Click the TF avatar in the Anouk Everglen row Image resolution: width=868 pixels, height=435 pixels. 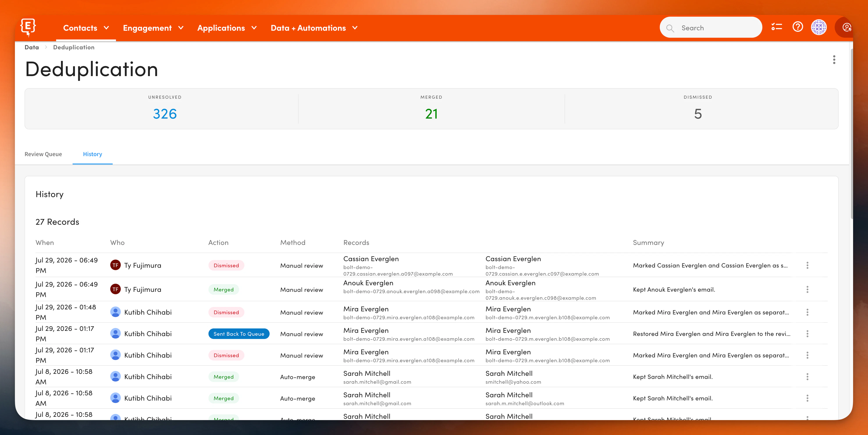pos(115,289)
